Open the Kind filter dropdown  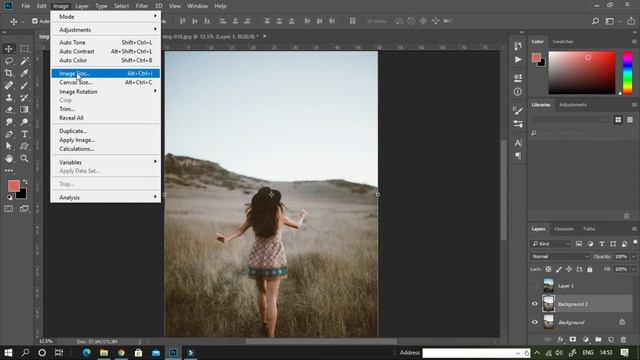coord(551,244)
